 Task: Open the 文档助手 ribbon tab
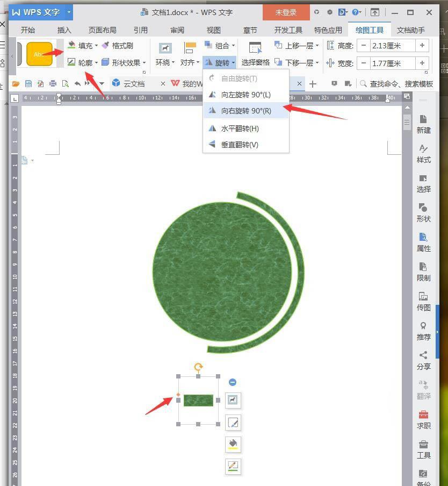[x=411, y=30]
